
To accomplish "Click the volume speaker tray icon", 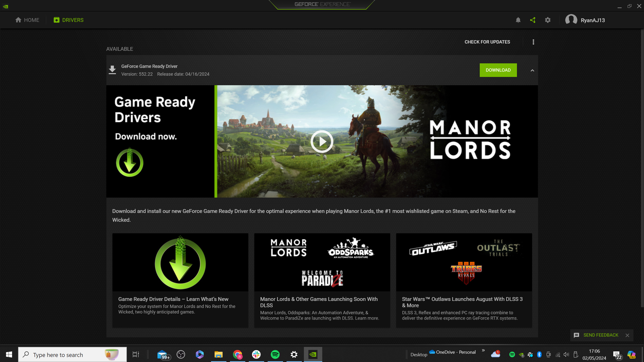I will [x=566, y=354].
